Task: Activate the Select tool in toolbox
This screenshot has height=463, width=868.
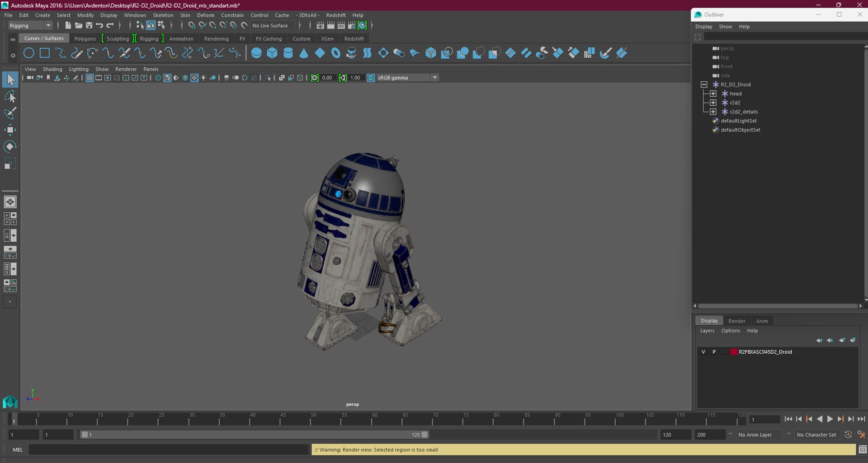Action: coord(10,80)
